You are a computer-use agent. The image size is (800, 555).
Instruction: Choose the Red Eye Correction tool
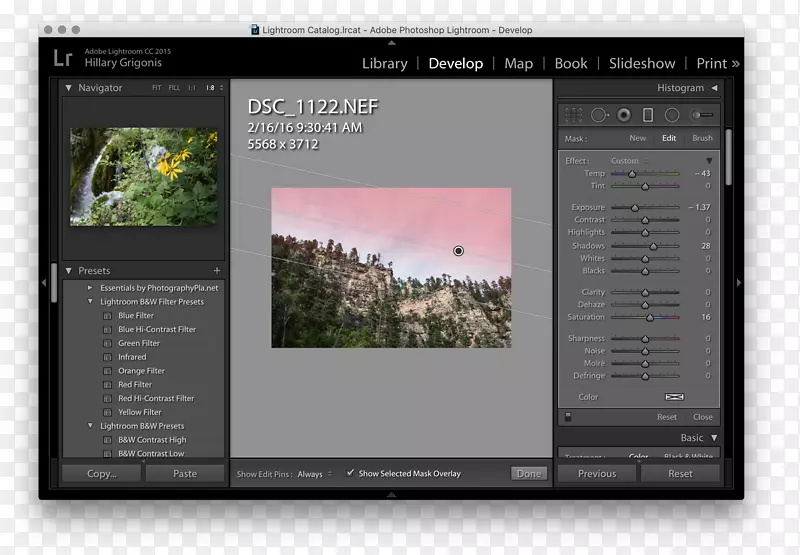(624, 115)
